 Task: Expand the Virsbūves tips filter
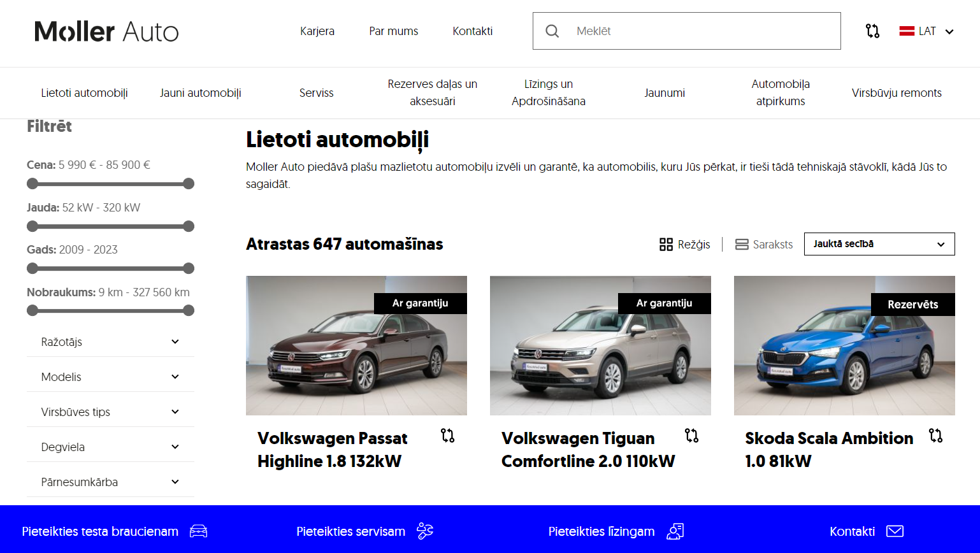110,412
